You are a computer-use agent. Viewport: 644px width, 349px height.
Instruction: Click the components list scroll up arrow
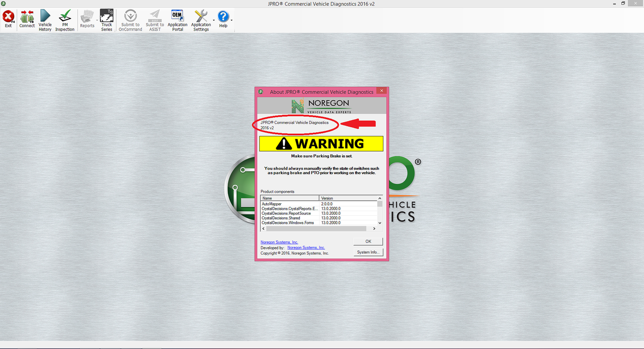pos(380,198)
